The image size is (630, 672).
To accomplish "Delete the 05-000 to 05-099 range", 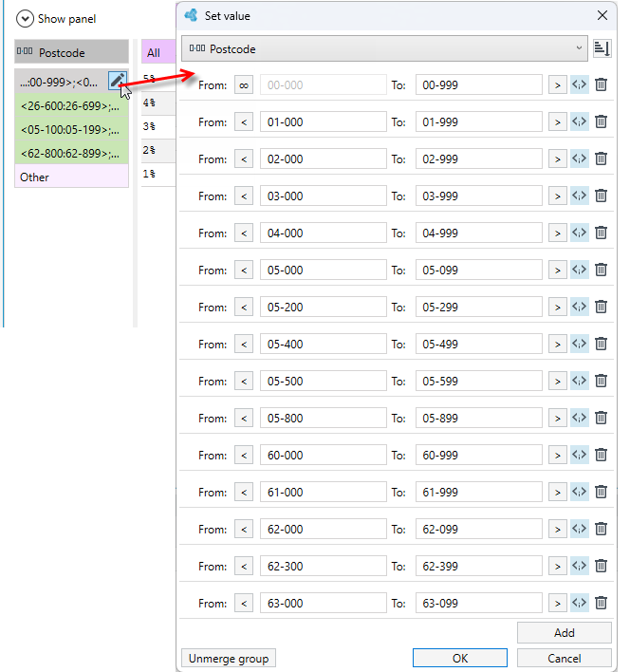I will (601, 270).
